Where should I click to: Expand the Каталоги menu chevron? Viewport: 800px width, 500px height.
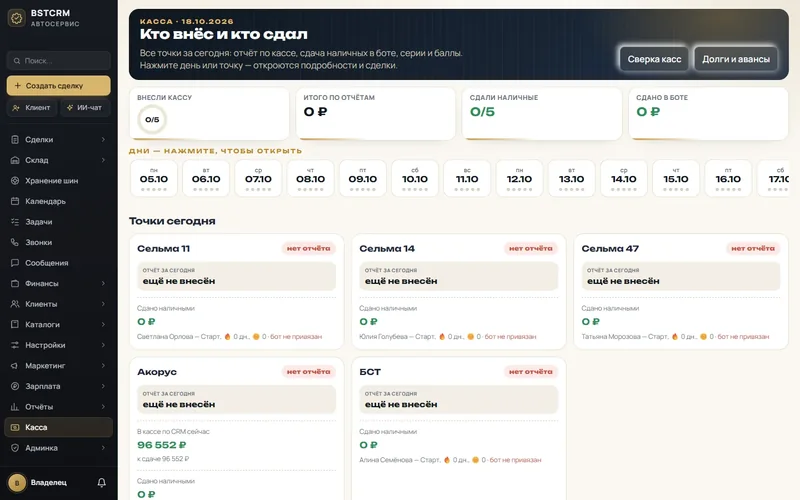pyautogui.click(x=103, y=324)
